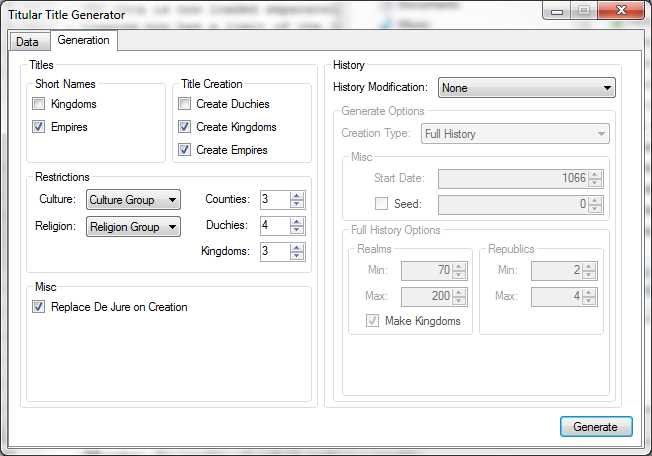
Task: Decrease Kingdoms restriction with down arrow
Action: click(297, 256)
